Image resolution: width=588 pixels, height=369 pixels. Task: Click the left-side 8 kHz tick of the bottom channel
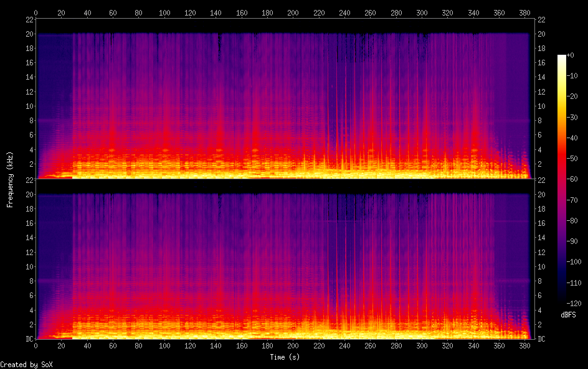pyautogui.click(x=29, y=281)
